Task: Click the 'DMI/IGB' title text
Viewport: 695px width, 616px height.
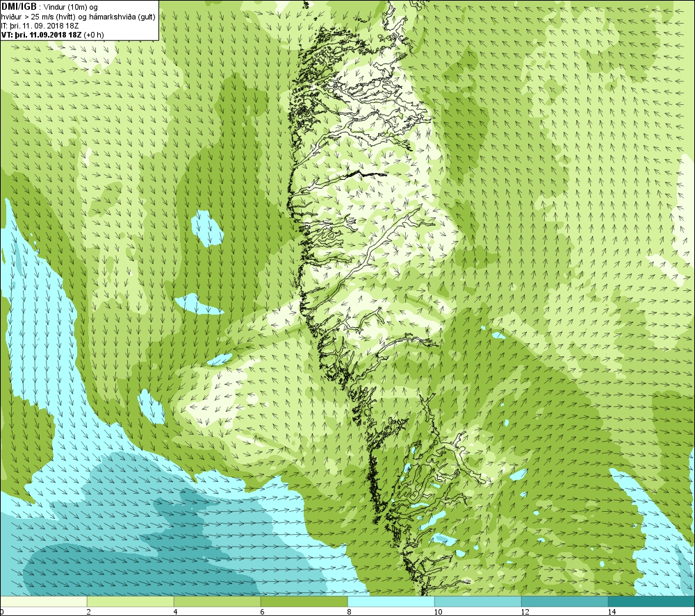Action: (19, 7)
